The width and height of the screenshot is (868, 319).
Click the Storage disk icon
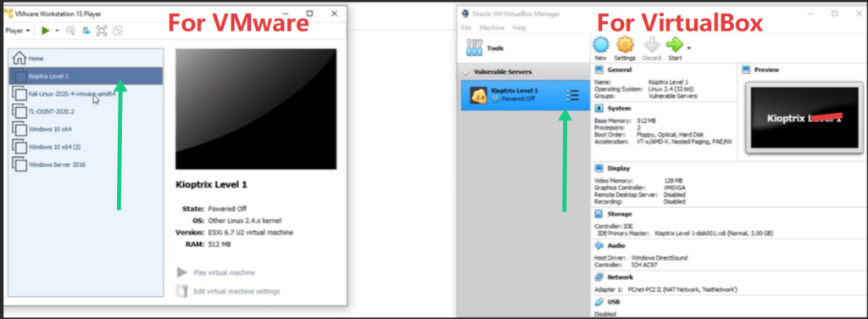click(598, 214)
